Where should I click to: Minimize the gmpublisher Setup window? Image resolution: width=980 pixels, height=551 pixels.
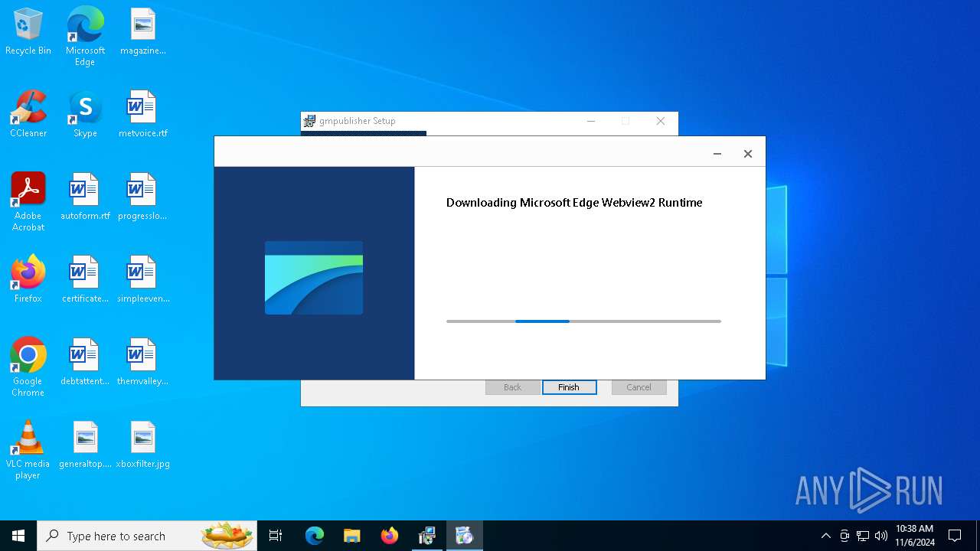tap(591, 121)
